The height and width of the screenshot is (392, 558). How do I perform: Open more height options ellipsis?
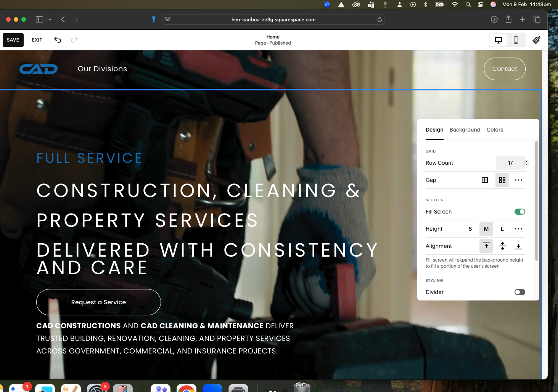coord(518,229)
